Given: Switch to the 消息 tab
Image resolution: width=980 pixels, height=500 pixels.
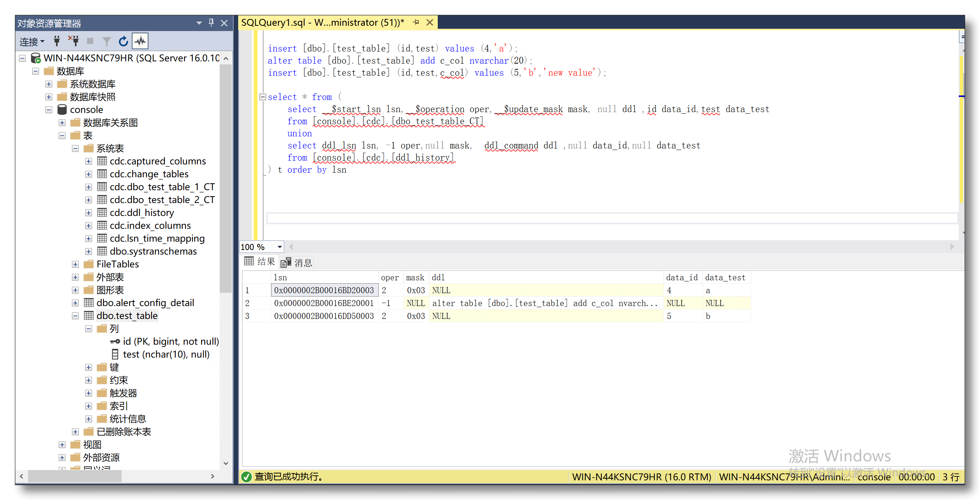Looking at the screenshot, I should pyautogui.click(x=297, y=262).
